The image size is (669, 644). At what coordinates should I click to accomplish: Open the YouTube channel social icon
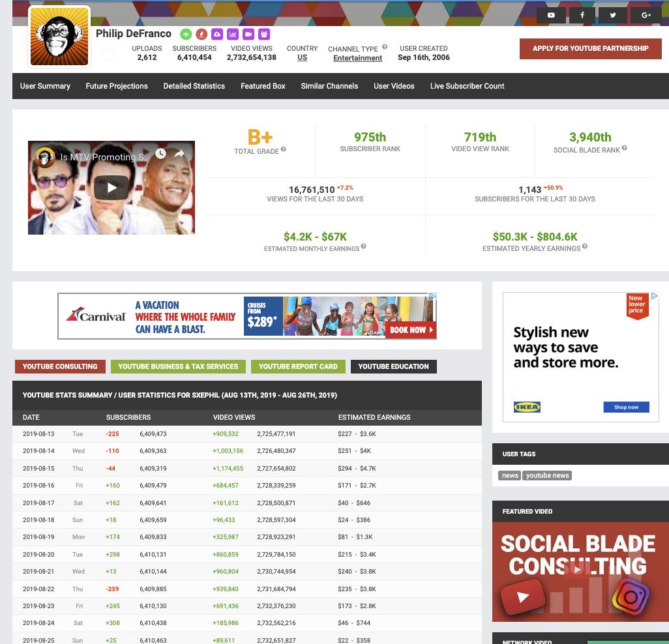[x=551, y=15]
